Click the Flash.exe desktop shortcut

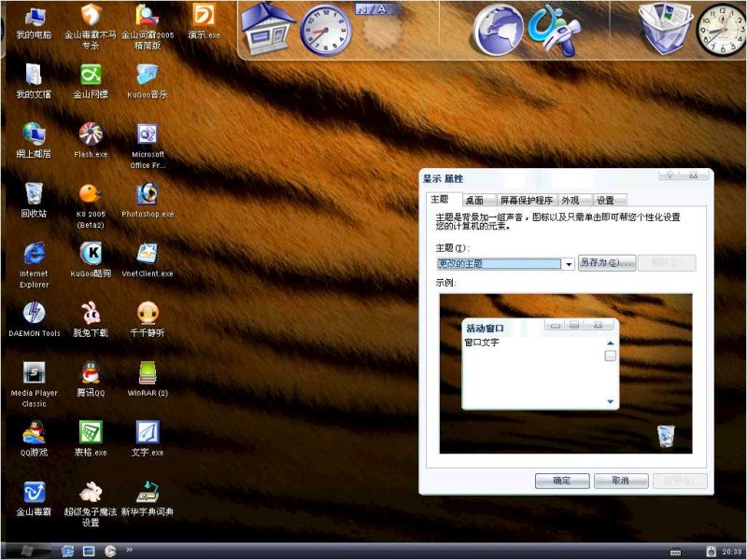click(x=91, y=134)
